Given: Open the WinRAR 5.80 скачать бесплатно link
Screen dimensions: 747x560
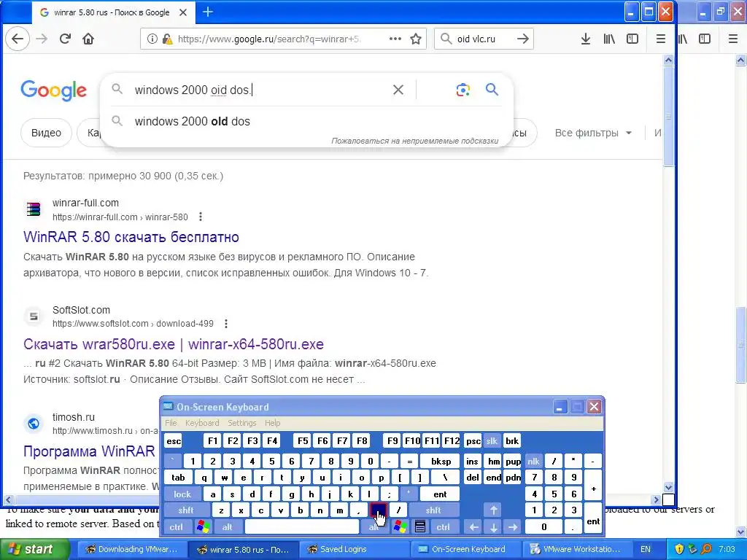Looking at the screenshot, I should click(x=131, y=237).
